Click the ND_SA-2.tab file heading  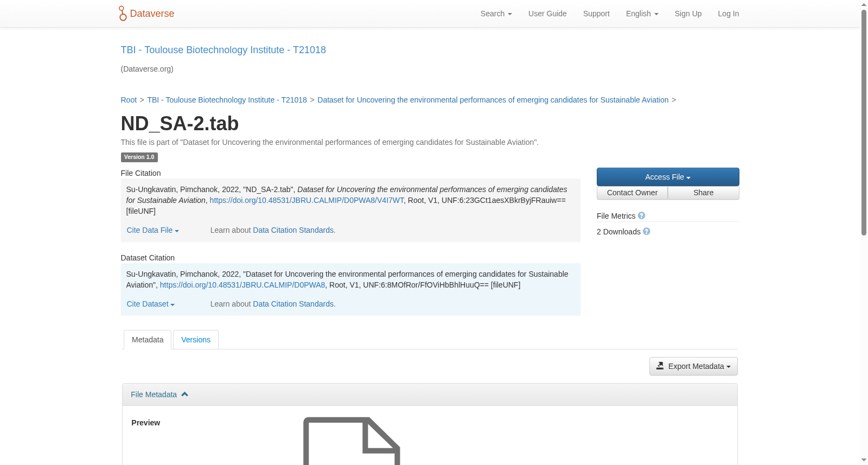click(180, 124)
